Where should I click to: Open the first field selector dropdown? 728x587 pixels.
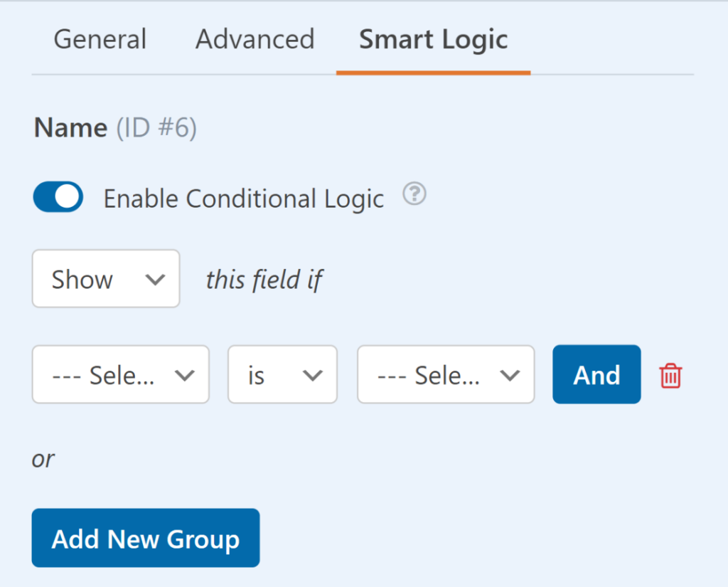(120, 374)
